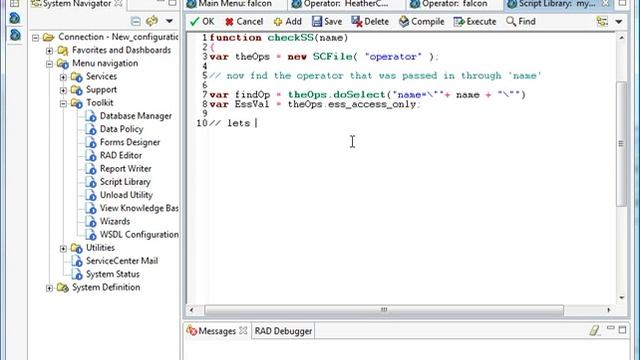Click the Cancel toolbar button
The image size is (640, 360).
coord(244,21)
